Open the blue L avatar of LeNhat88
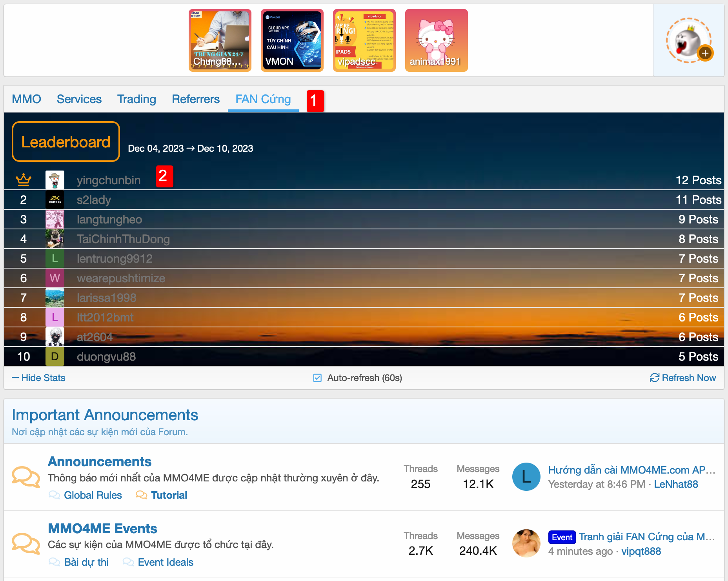Viewport: 728px width, 581px height. (x=526, y=477)
